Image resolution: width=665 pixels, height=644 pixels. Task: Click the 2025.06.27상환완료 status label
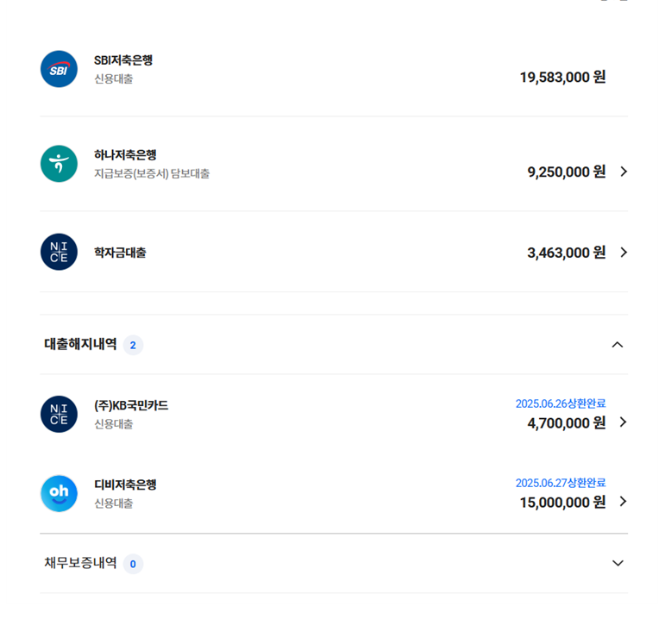click(560, 483)
